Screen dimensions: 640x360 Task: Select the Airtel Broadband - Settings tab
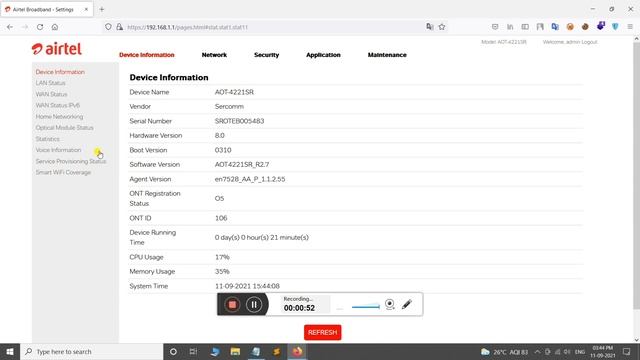tap(47, 9)
